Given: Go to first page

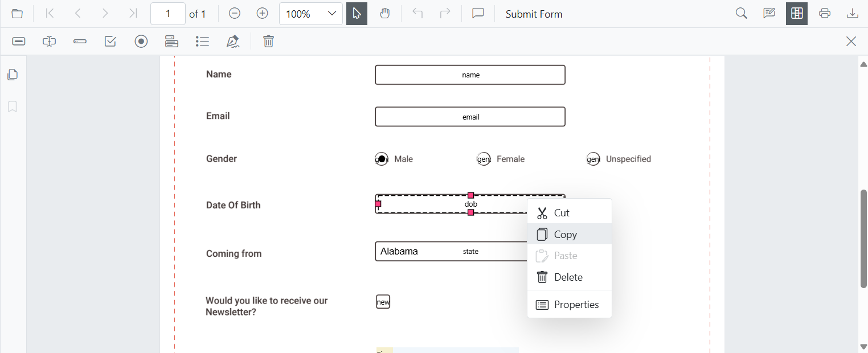Looking at the screenshot, I should point(50,14).
